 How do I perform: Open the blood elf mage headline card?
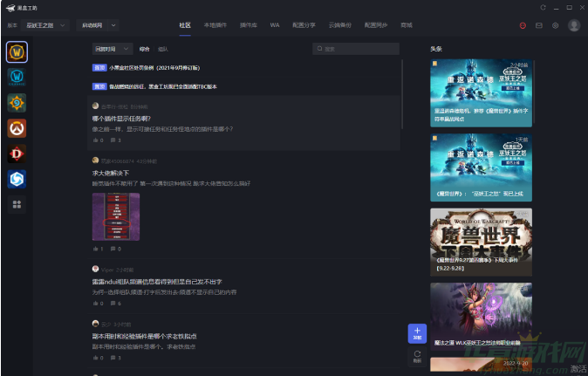[x=481, y=317]
